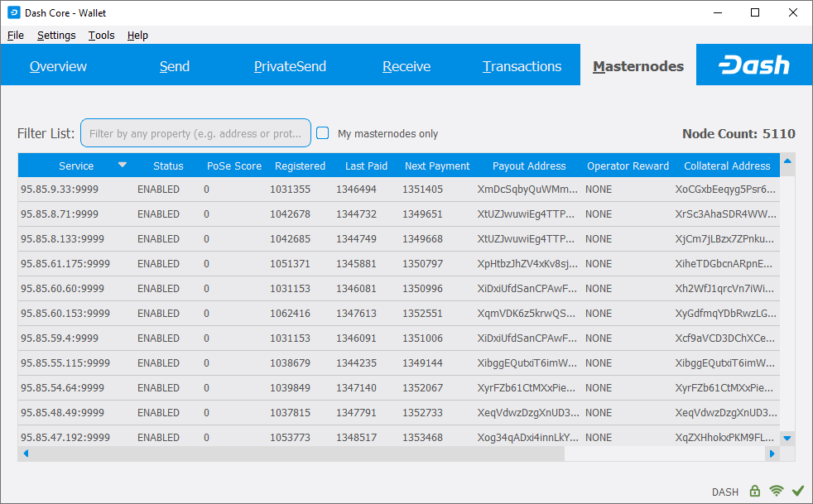Select row with service 95.85.9.33:9999

point(399,190)
